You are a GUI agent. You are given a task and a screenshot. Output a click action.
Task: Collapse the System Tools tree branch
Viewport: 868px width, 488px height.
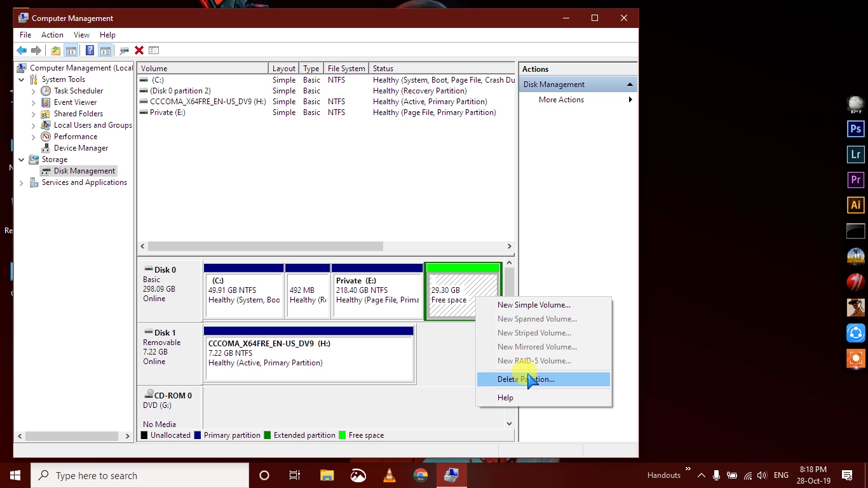[x=21, y=79]
